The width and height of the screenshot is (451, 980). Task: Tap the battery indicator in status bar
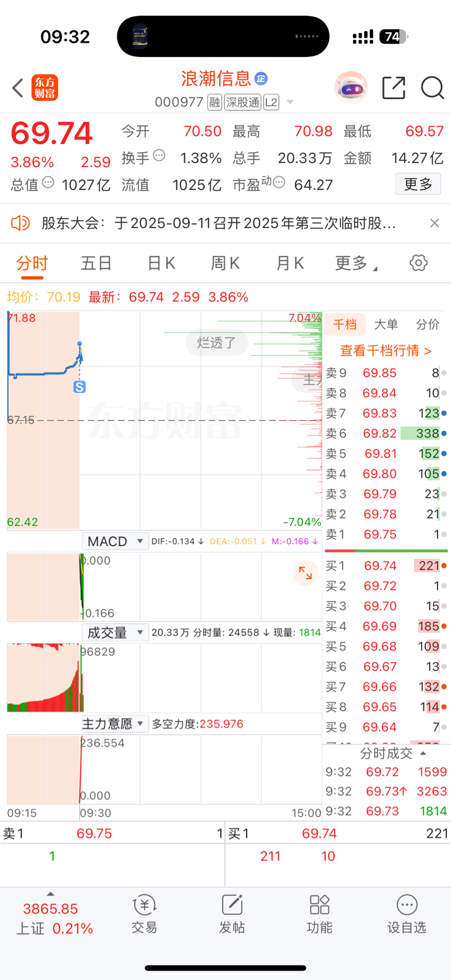[x=393, y=37]
